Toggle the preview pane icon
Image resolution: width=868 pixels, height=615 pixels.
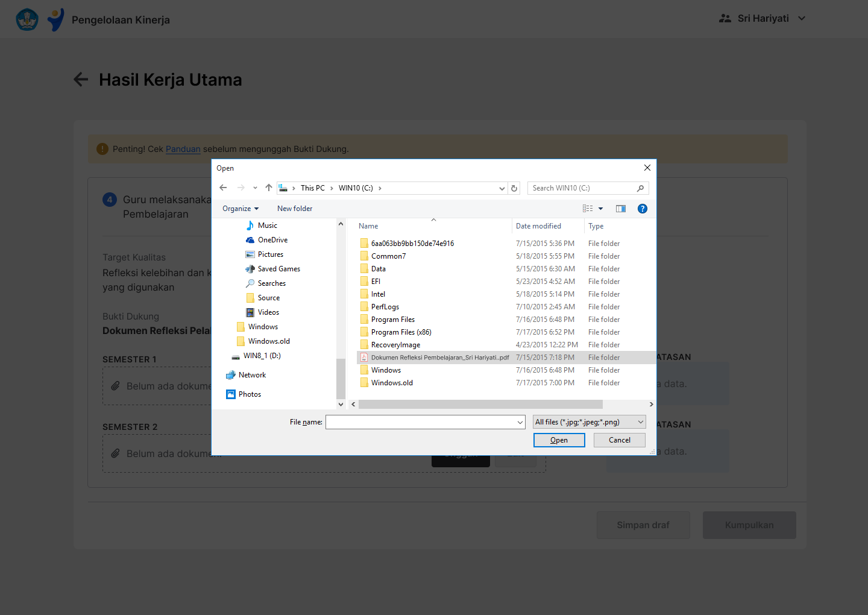(620, 209)
